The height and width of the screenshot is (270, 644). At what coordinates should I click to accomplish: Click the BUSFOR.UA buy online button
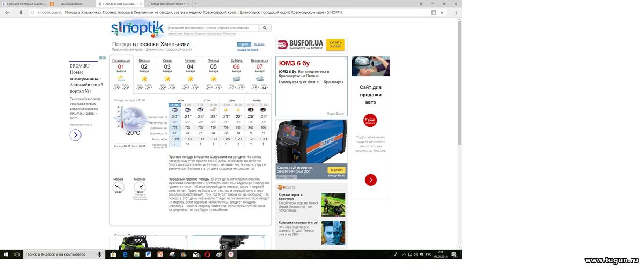[x=335, y=44]
